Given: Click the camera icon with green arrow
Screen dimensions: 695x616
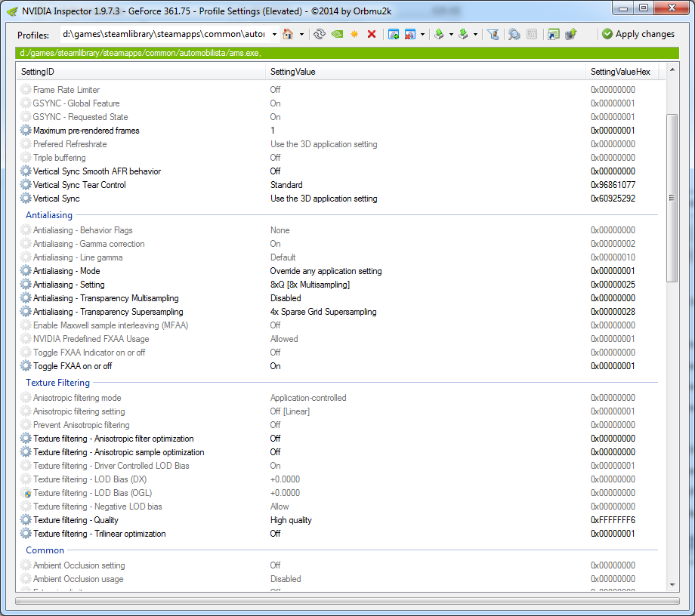Looking at the screenshot, I should coord(571,34).
